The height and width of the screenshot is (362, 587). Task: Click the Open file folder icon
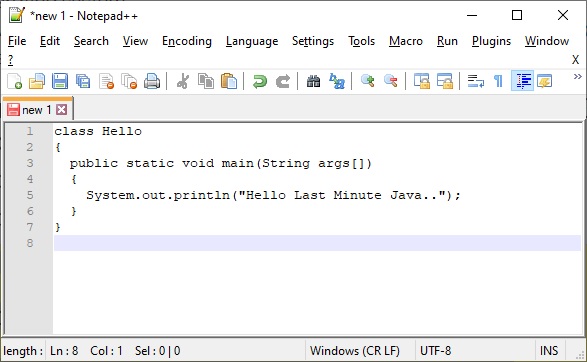pyautogui.click(x=37, y=81)
